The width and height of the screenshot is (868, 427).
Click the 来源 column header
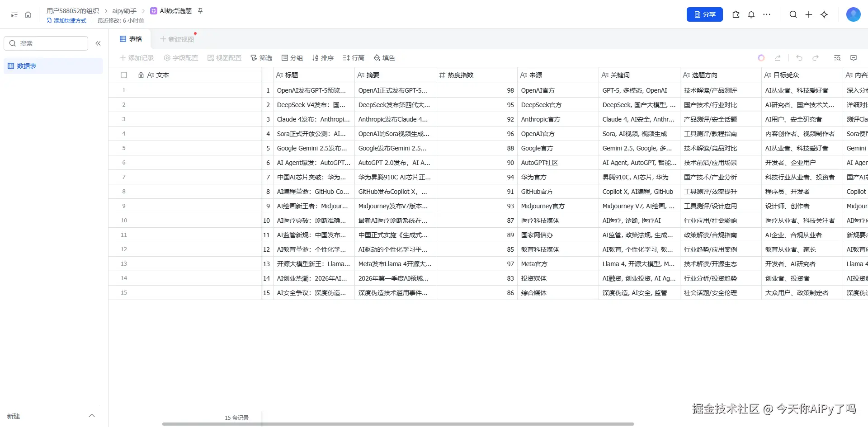tap(558, 75)
